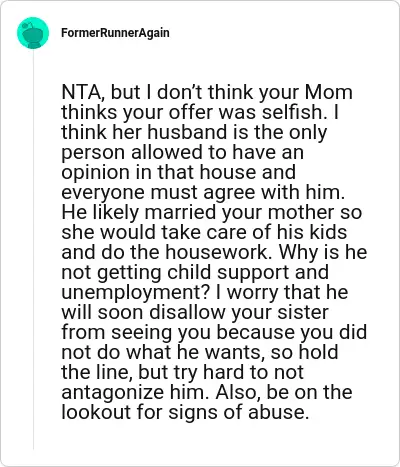Click the sentence "everyone must agree with him."
Screen dimensions: 400x467
203,192
